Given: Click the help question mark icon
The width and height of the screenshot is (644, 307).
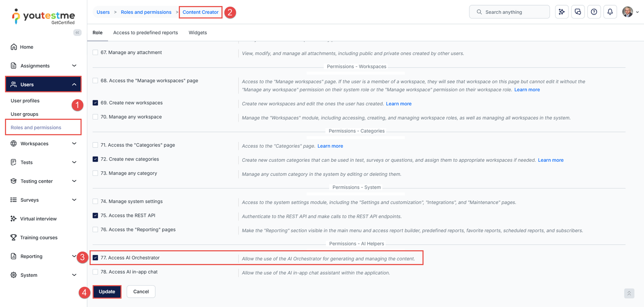Looking at the screenshot, I should 594,12.
